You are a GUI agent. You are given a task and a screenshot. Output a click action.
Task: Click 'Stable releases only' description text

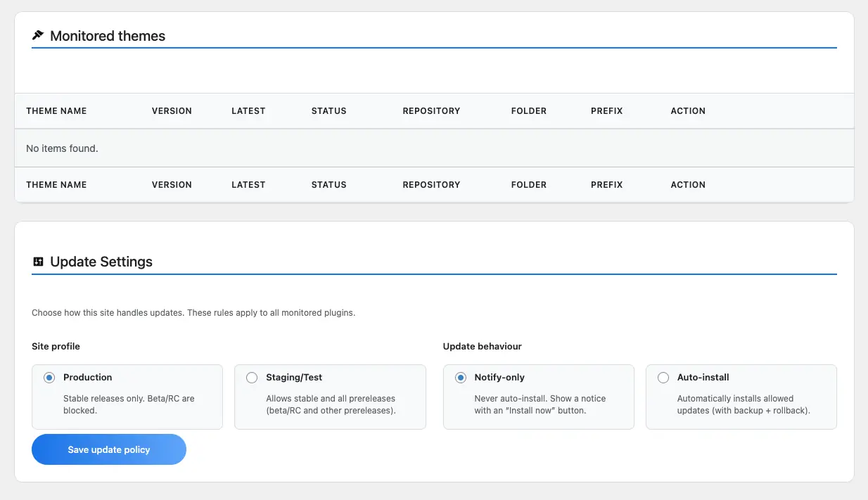[x=129, y=404]
